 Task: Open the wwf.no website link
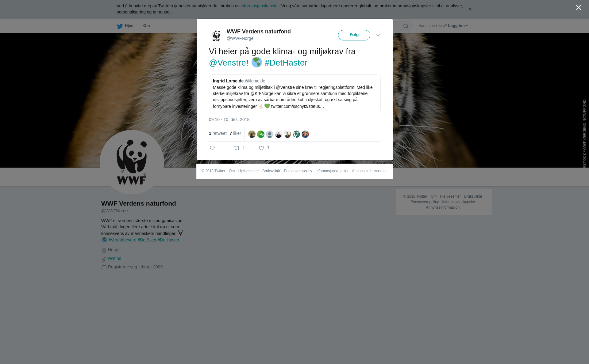tap(114, 258)
